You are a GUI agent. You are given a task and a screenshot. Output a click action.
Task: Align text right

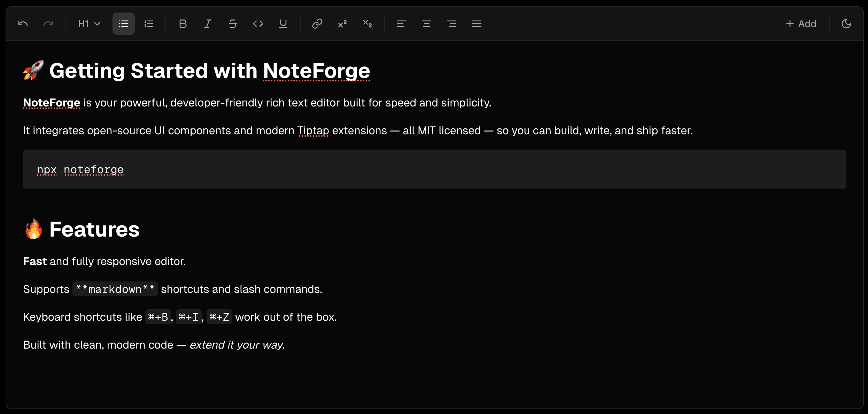[452, 24]
